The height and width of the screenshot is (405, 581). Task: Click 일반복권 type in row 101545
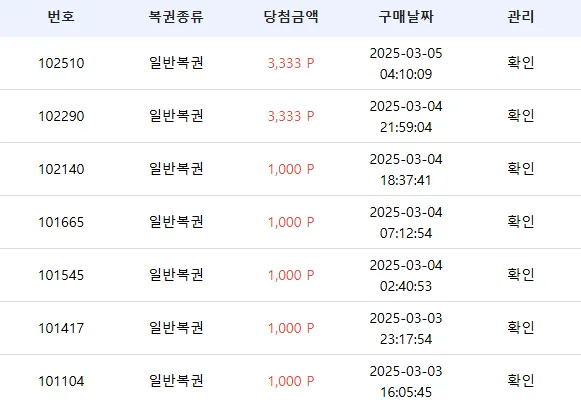point(176,275)
